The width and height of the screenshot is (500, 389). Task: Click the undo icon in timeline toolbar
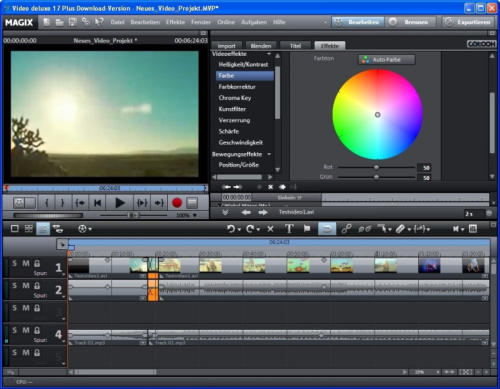[231, 229]
